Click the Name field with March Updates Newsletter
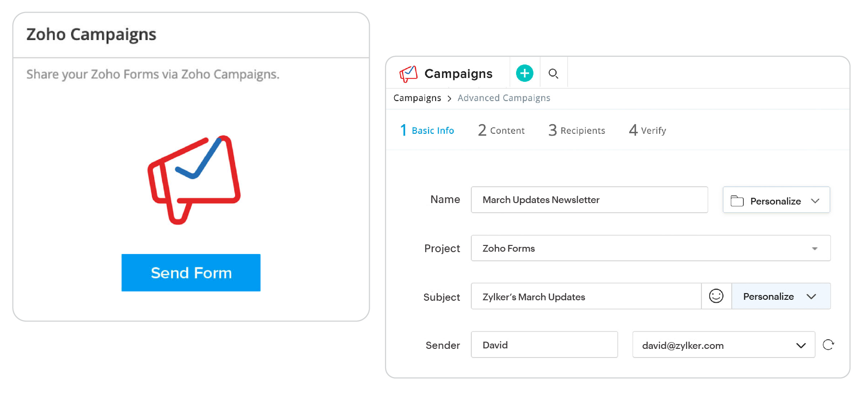 click(x=589, y=200)
